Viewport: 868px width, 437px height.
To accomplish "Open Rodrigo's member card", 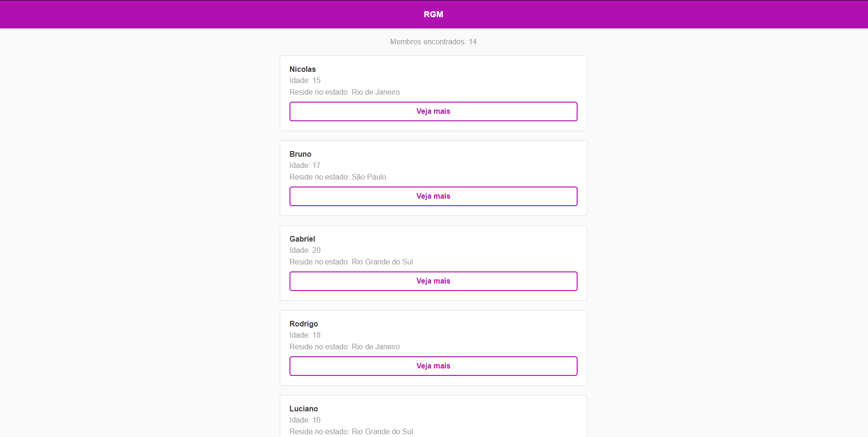I will [433, 347].
